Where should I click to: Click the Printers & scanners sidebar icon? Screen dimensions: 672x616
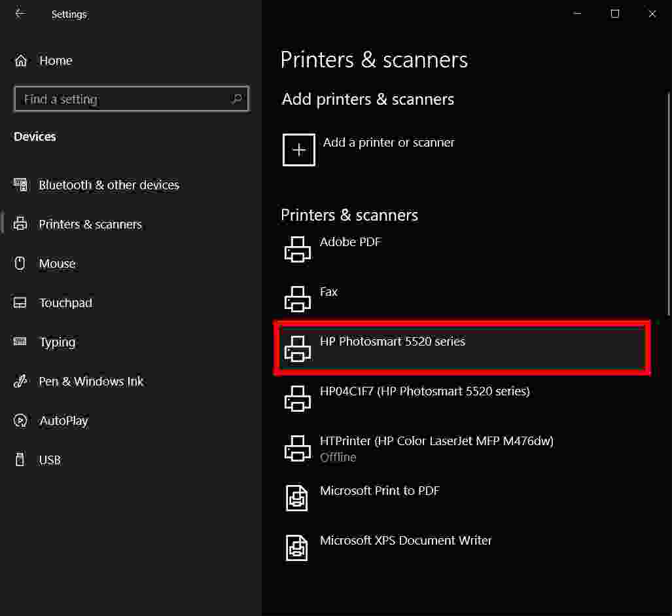20,224
